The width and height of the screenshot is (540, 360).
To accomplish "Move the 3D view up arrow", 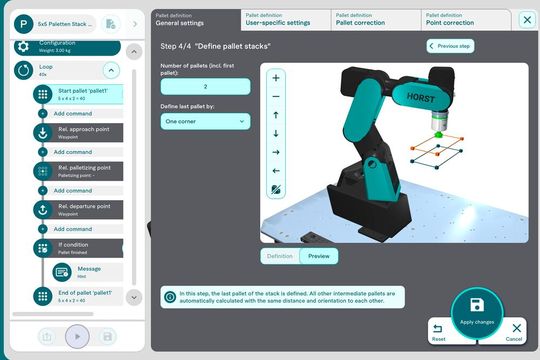I will [276, 115].
